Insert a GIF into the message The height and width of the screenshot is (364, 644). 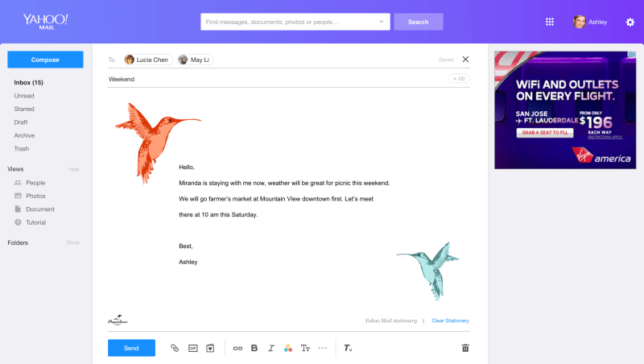pos(192,348)
